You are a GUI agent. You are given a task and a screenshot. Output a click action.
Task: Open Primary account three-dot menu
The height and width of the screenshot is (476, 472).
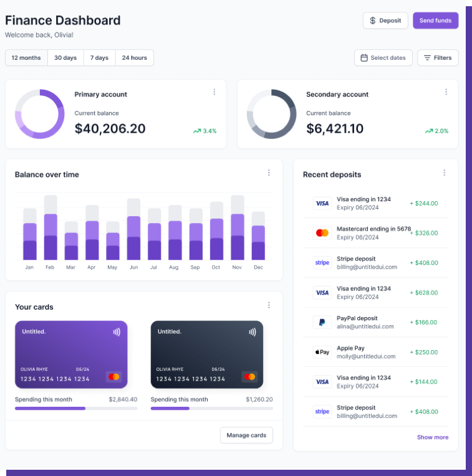pos(214,92)
